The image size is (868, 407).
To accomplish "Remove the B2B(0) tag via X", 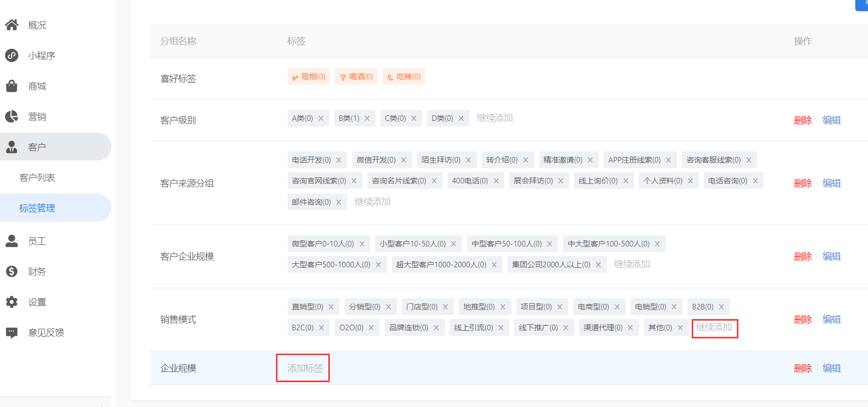I will 722,307.
